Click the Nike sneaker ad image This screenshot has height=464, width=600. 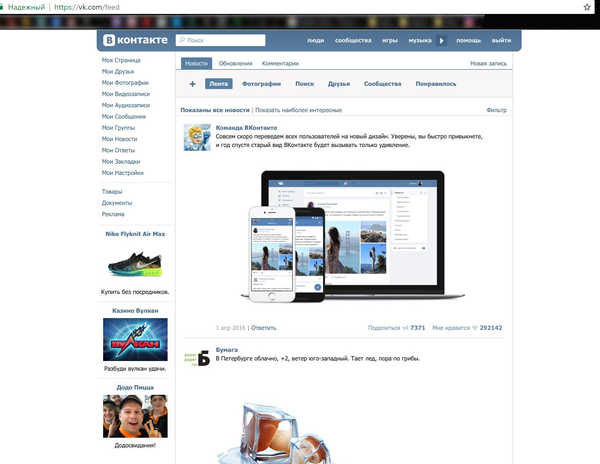tap(135, 264)
